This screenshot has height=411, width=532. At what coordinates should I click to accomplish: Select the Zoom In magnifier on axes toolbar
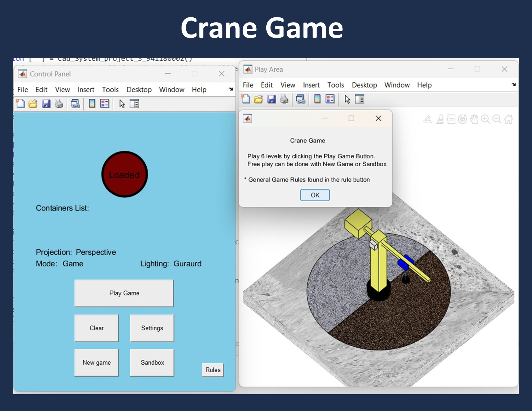pyautogui.click(x=485, y=119)
